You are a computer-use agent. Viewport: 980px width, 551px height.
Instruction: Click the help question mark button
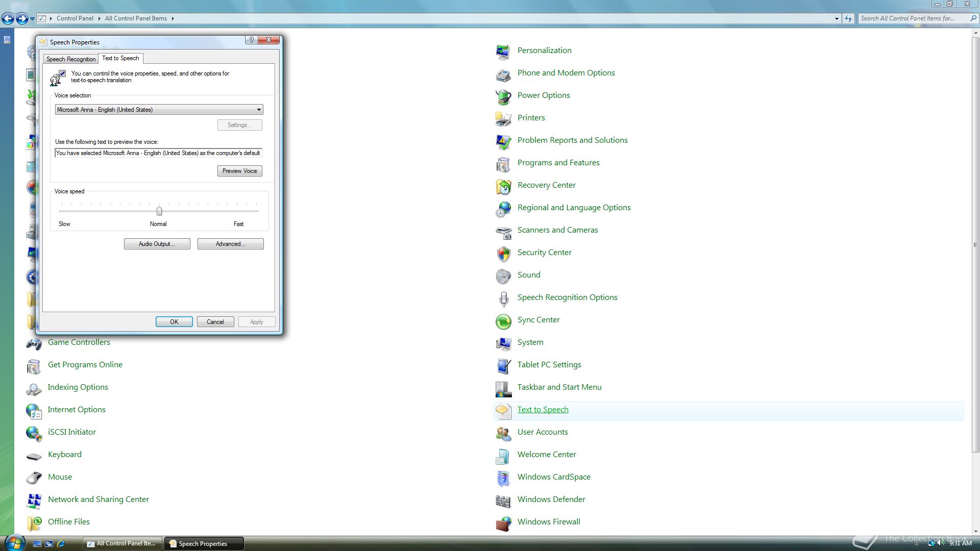click(x=251, y=40)
